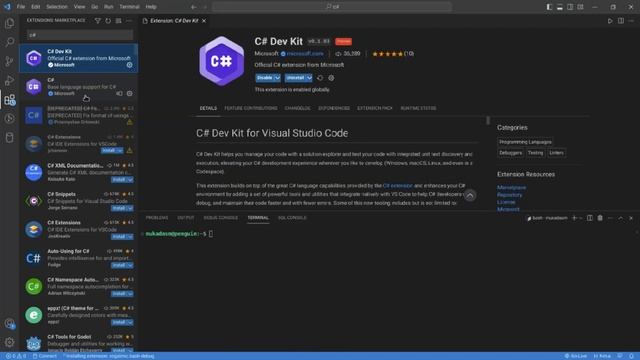Open the Accounts menu in activity bar
640x360 pixels.
(9, 323)
